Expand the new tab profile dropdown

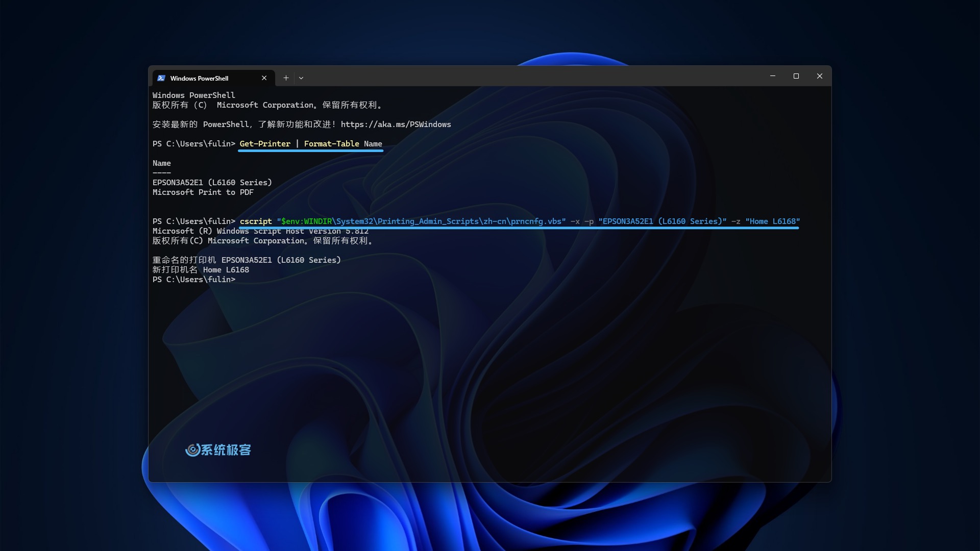click(301, 78)
